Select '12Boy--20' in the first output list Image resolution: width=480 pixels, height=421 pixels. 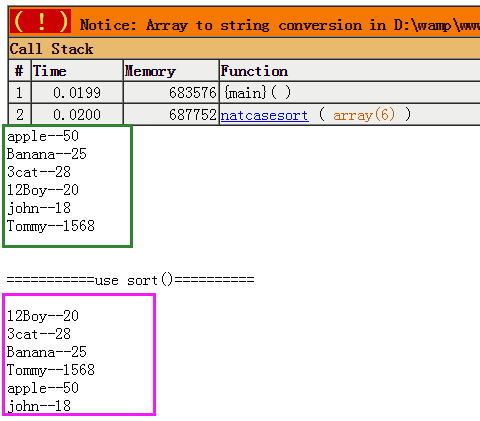tap(43, 190)
